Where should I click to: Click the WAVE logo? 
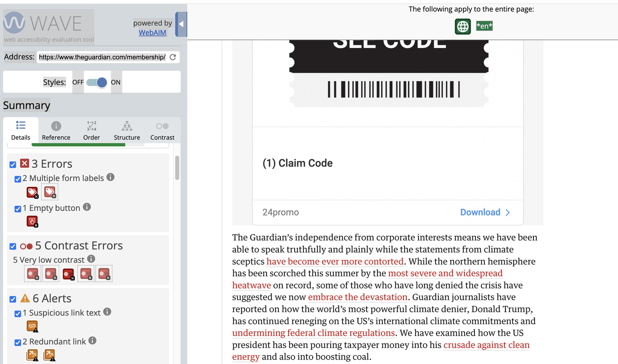tap(49, 27)
